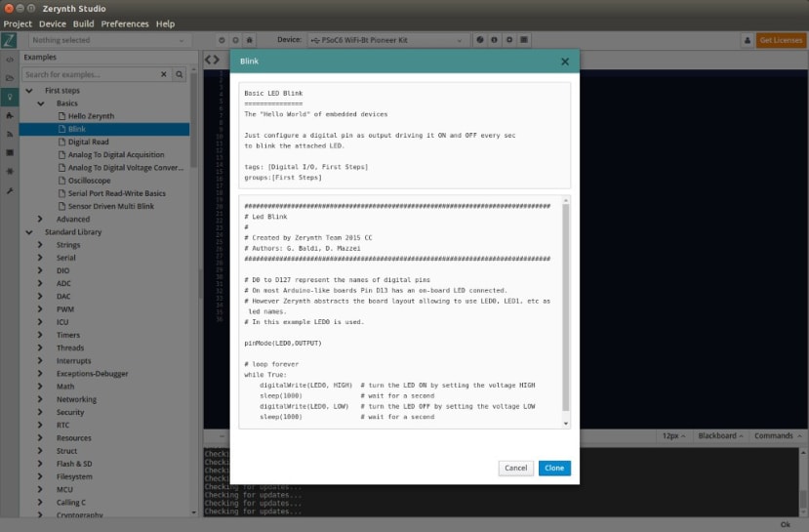Image resolution: width=809 pixels, height=532 pixels.
Task: Click the third device action icon in toolbar
Action: pos(509,40)
